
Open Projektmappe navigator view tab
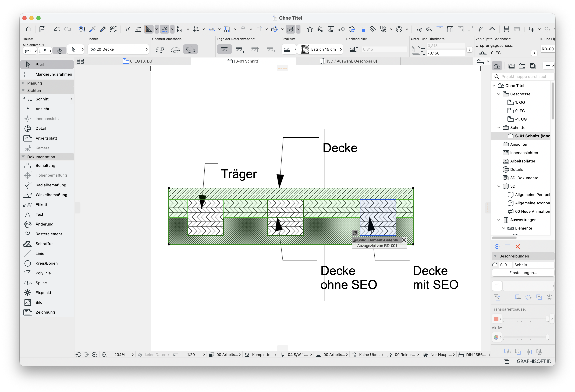[497, 66]
